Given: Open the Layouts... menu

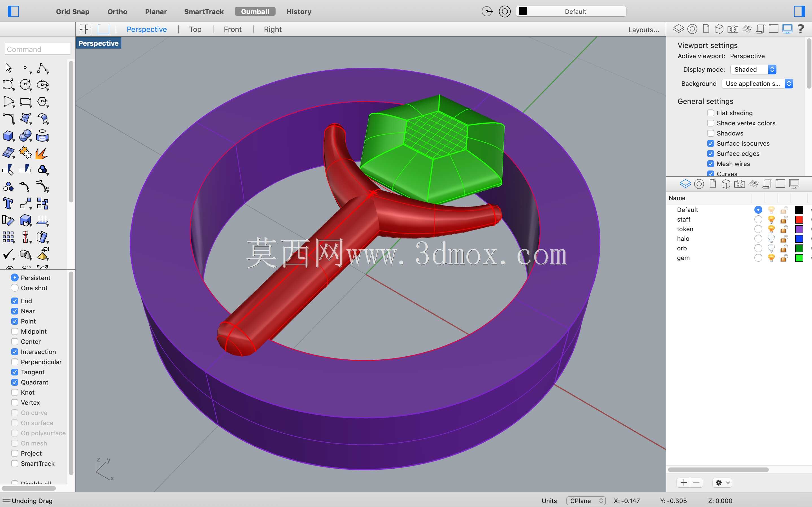Looking at the screenshot, I should click(644, 30).
